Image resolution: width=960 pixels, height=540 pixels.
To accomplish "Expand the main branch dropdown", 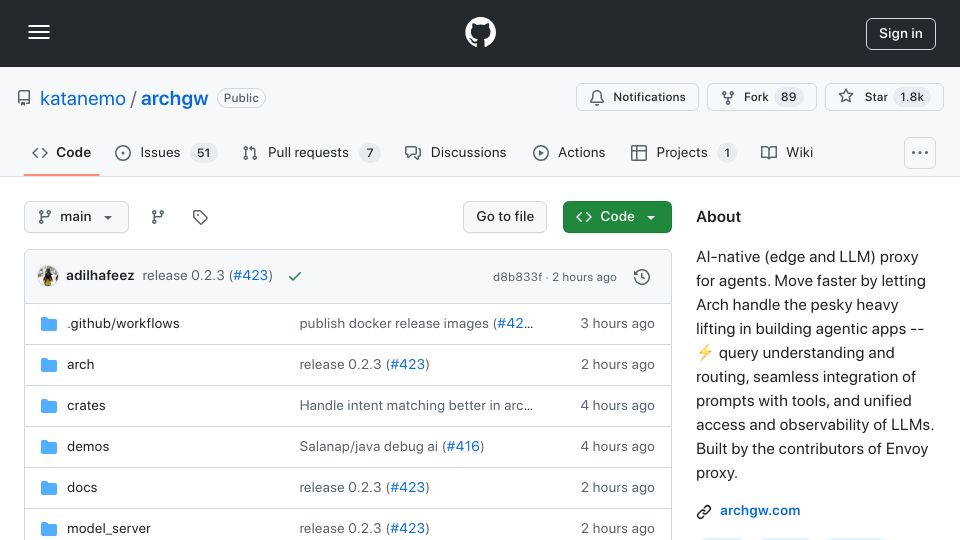I will tap(77, 217).
